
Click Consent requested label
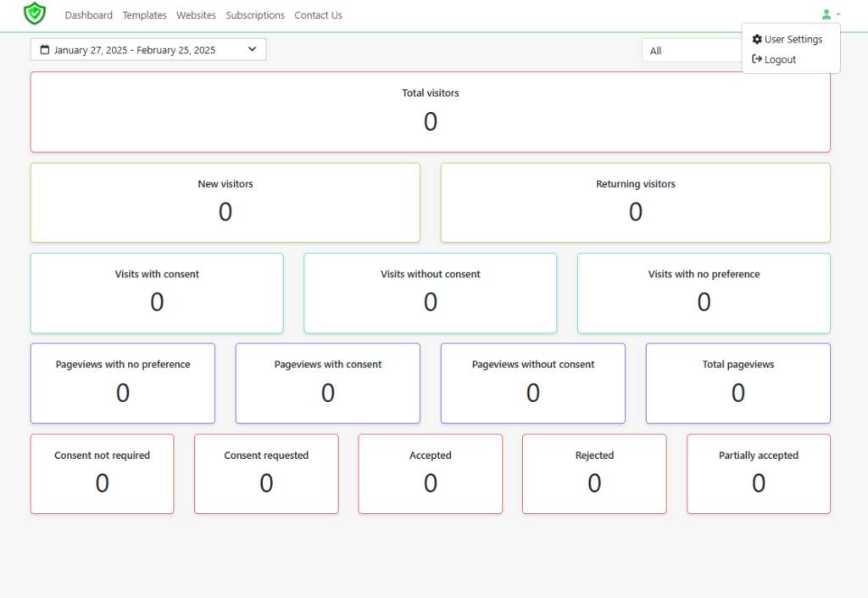266,455
